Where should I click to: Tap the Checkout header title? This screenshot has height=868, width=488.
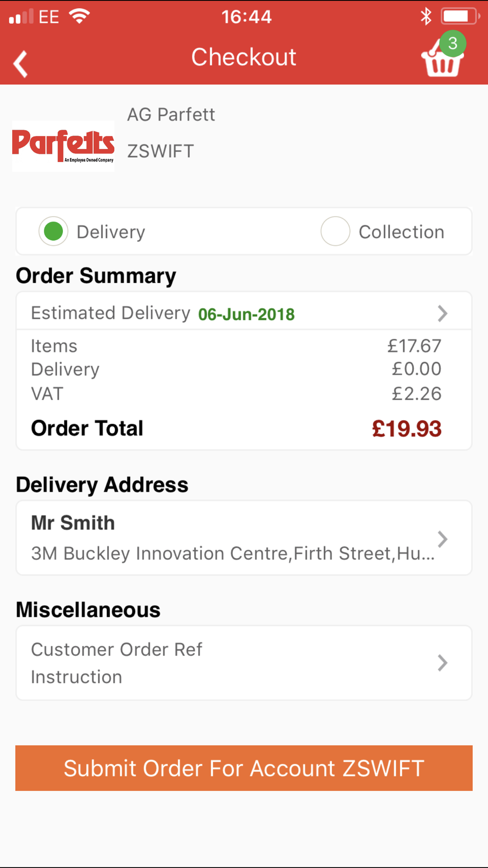(244, 57)
